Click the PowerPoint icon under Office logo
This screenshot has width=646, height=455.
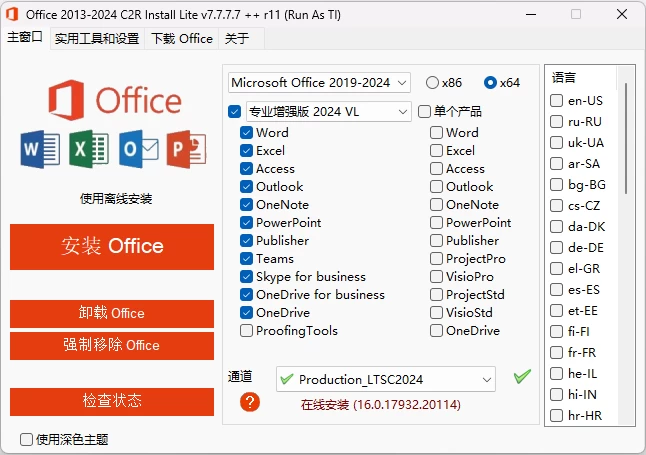(186, 149)
